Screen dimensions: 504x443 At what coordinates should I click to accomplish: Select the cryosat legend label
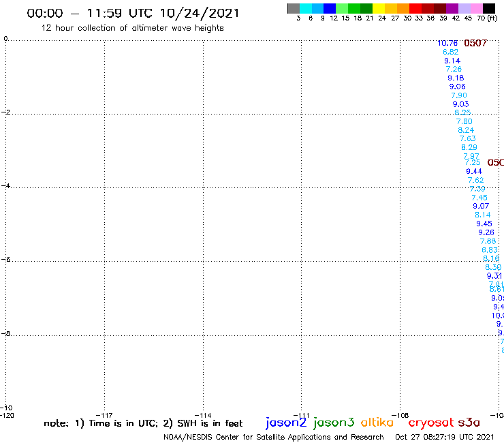(x=430, y=423)
